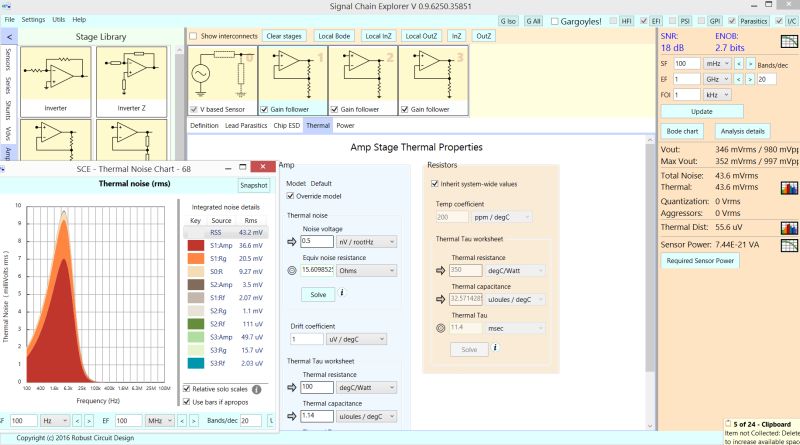Image resolution: width=800 pixels, height=445 pixels.
Task: Toggle the Gargoyles! checkbox
Action: tap(555, 21)
